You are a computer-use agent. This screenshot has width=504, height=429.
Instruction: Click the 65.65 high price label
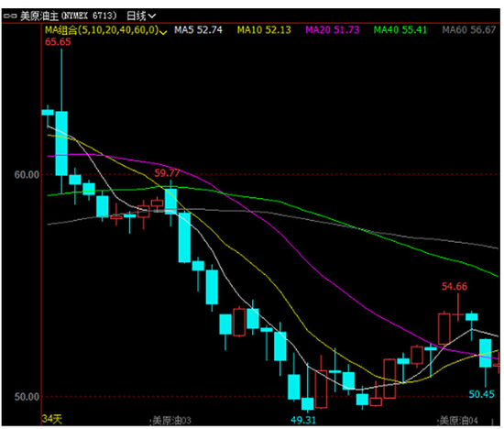point(58,42)
